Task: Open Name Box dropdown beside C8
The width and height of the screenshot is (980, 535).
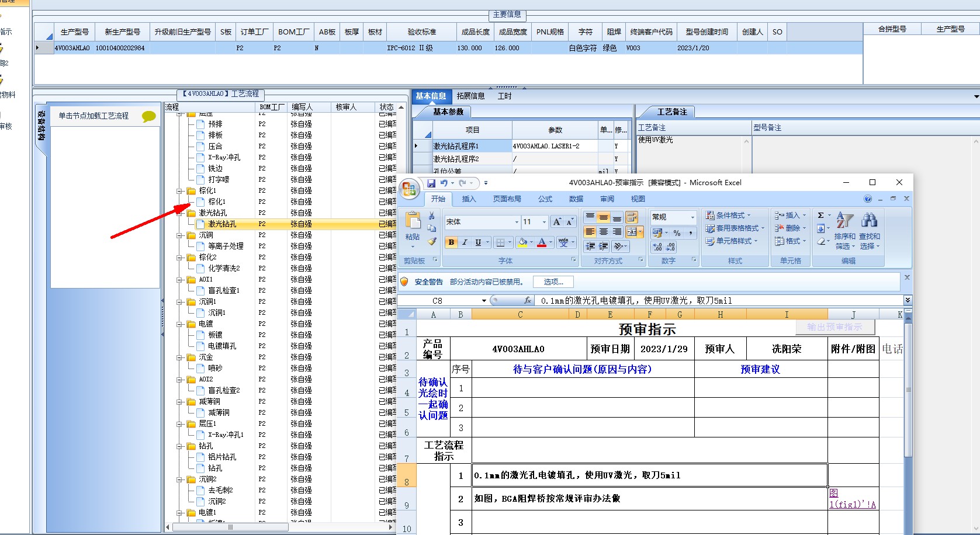Action: (484, 301)
